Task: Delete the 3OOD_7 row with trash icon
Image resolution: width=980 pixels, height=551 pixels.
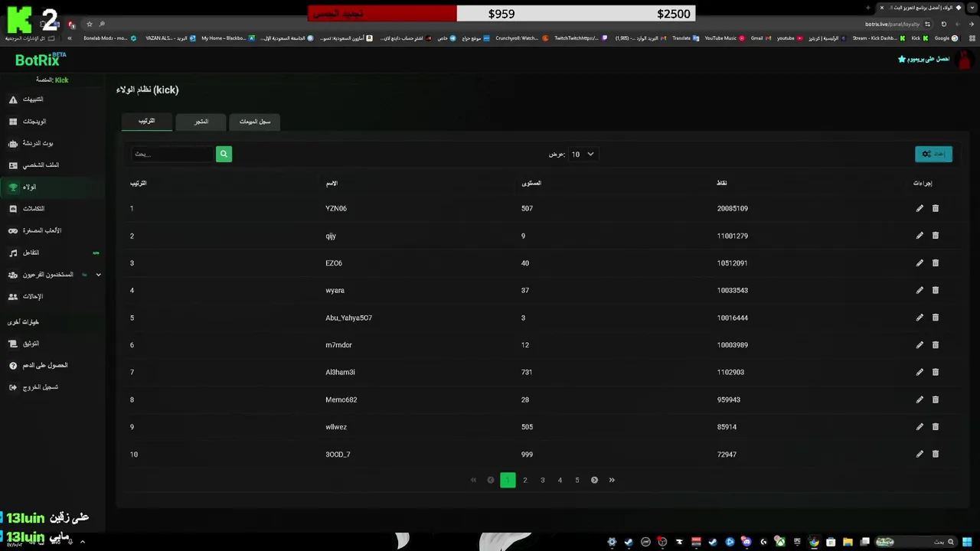Action: point(936,454)
